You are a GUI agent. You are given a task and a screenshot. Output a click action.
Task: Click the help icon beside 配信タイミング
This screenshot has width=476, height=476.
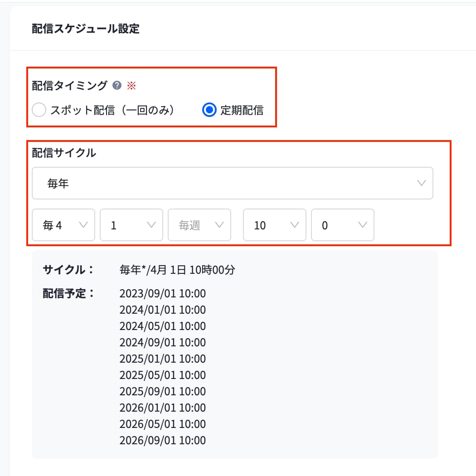pos(117,85)
